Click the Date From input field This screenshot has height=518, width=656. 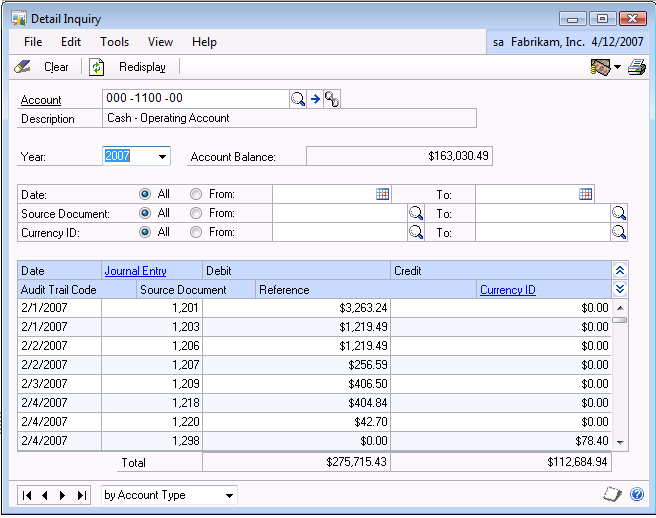[324, 194]
